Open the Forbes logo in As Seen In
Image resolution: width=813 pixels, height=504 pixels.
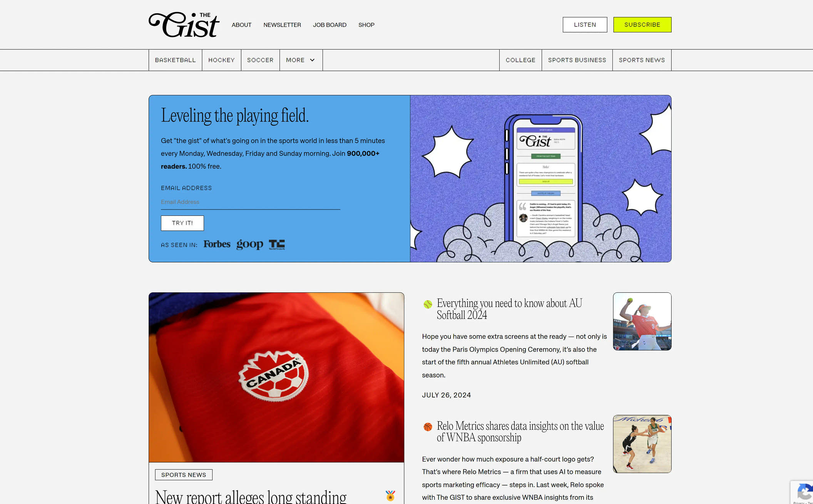[x=217, y=244]
